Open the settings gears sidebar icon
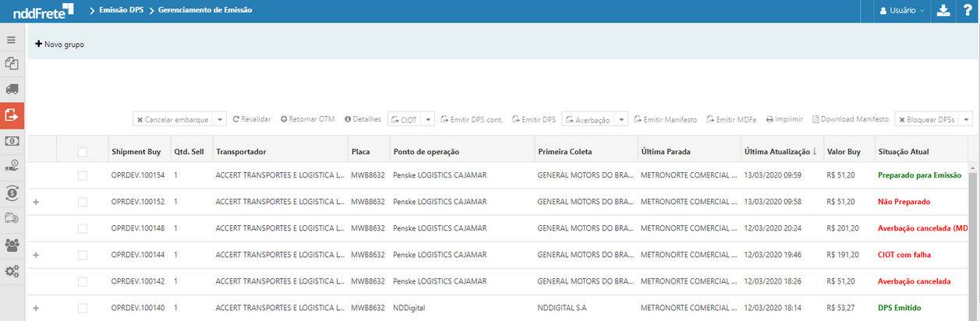Screen dimensions: 980x321 tap(12, 271)
